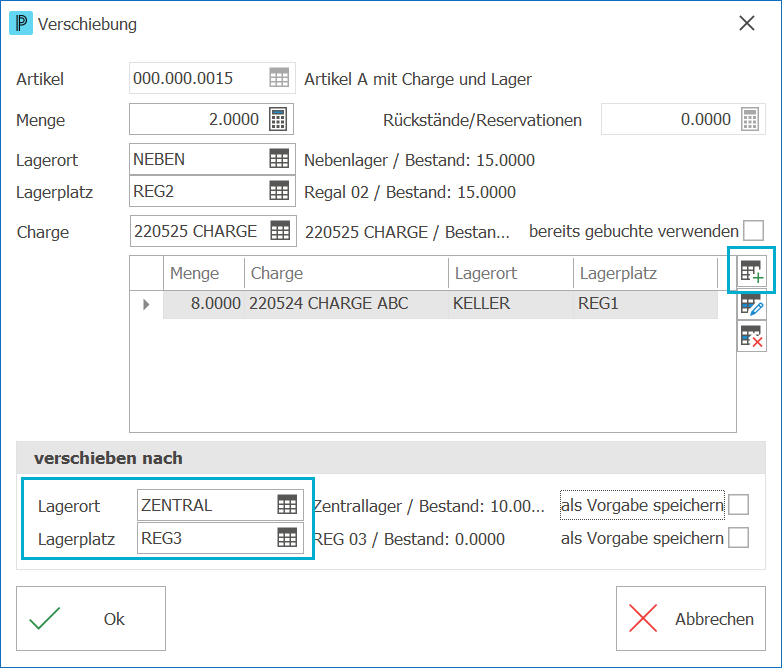782x668 pixels.
Task: Select the row indicator arrow of the table row
Action: (146, 304)
